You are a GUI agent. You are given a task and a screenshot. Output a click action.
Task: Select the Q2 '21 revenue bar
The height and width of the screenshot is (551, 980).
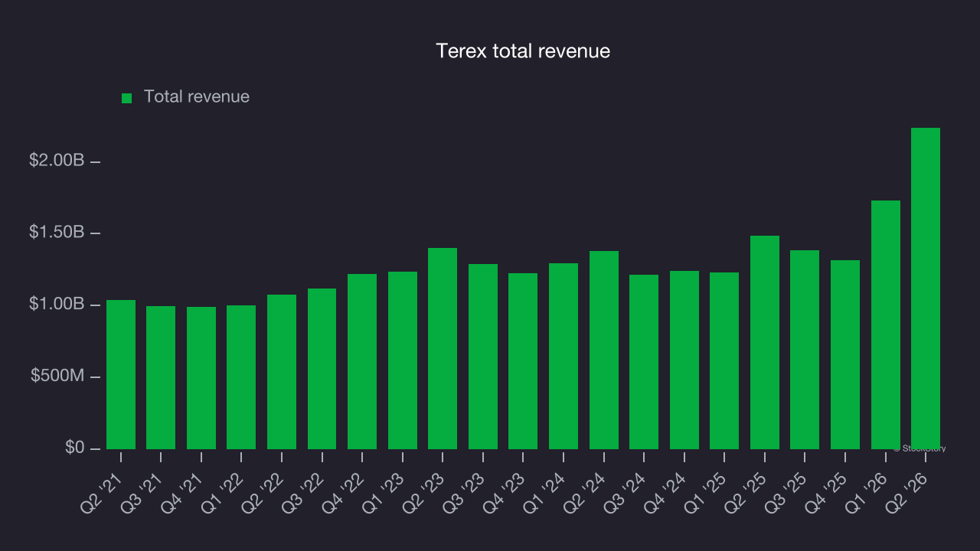tap(121, 374)
